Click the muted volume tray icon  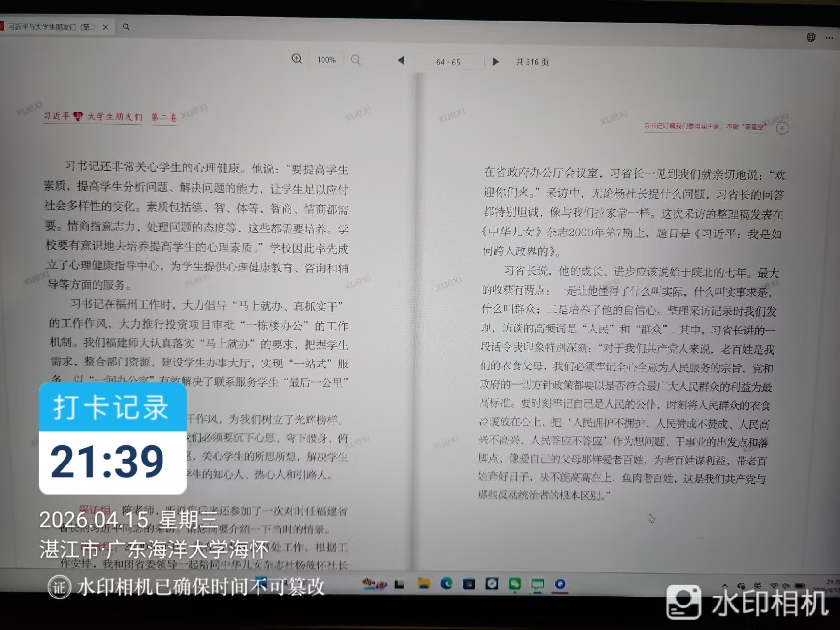click(x=786, y=586)
